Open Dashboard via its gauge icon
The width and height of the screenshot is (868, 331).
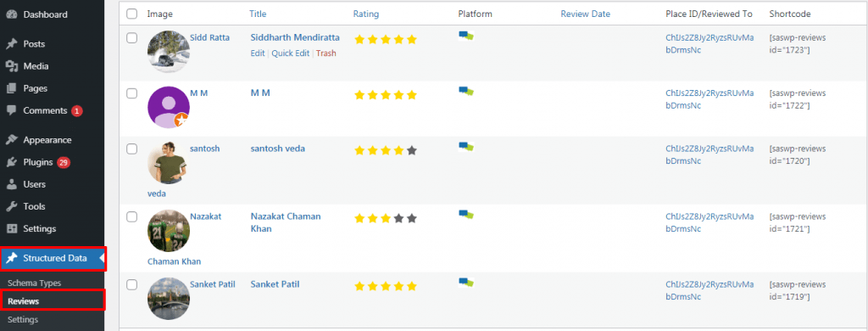click(11, 14)
